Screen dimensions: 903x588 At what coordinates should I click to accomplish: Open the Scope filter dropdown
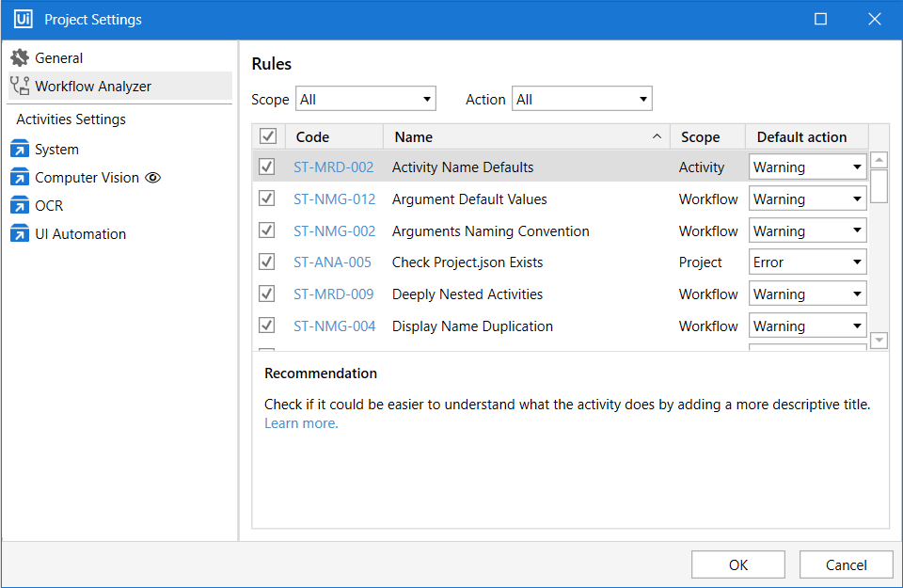pos(366,99)
